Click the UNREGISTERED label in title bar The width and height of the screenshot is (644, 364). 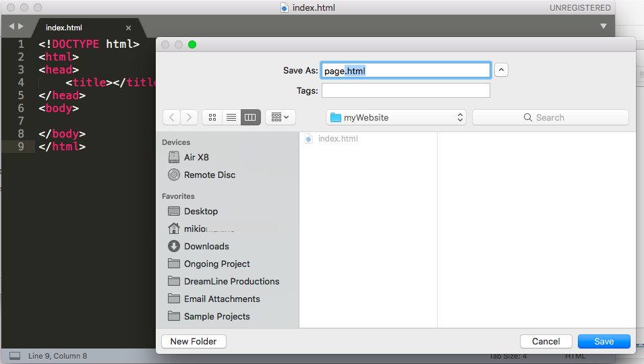(580, 8)
